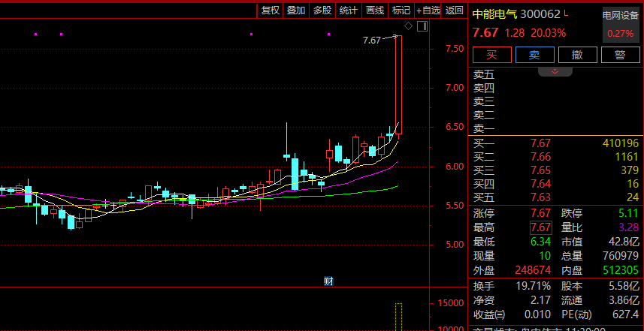Select the 画线 drawing tool
The width and height of the screenshot is (644, 331).
coord(375,10)
